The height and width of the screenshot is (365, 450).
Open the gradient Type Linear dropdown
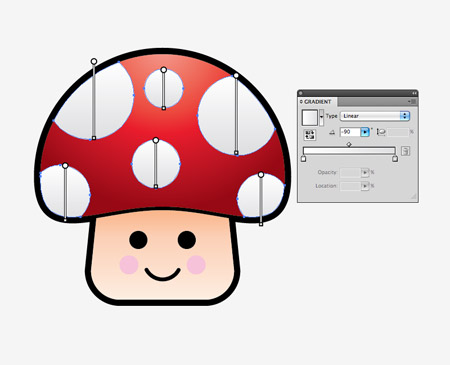(x=375, y=116)
